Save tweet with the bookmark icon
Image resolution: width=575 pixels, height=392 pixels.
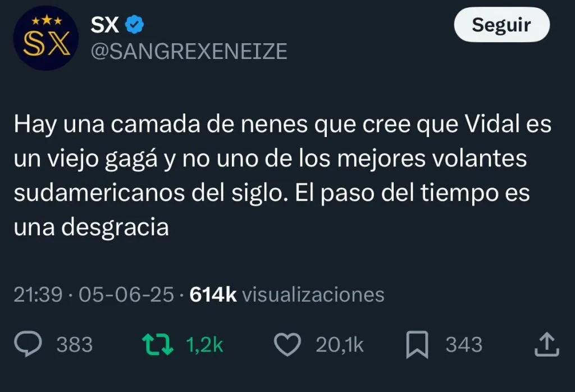pos(417,344)
